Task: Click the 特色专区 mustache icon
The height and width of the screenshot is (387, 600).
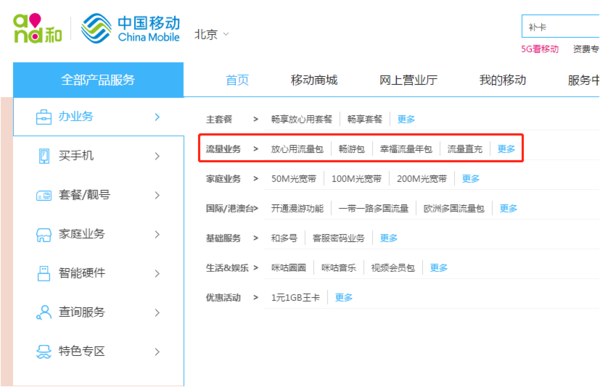Action: pos(44,351)
